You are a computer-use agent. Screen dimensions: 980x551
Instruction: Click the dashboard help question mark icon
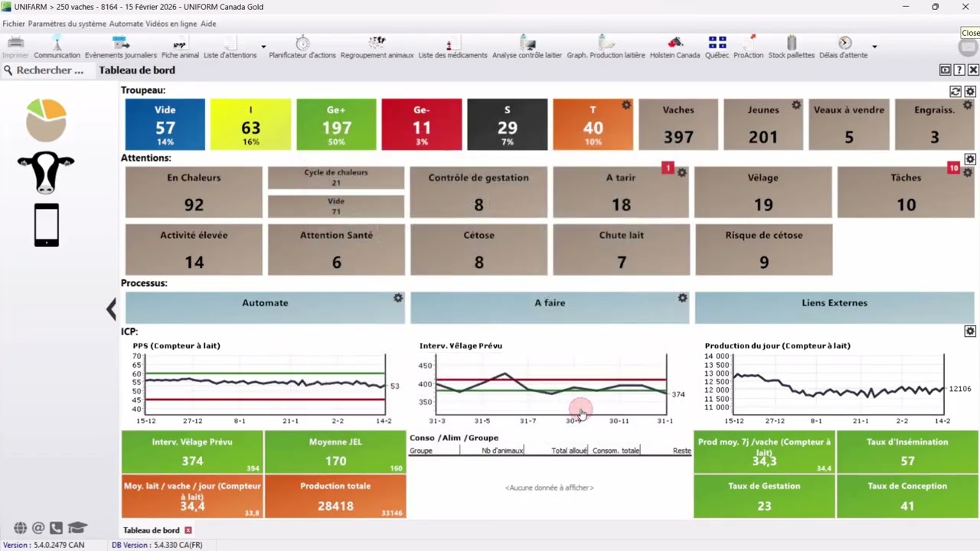click(959, 70)
